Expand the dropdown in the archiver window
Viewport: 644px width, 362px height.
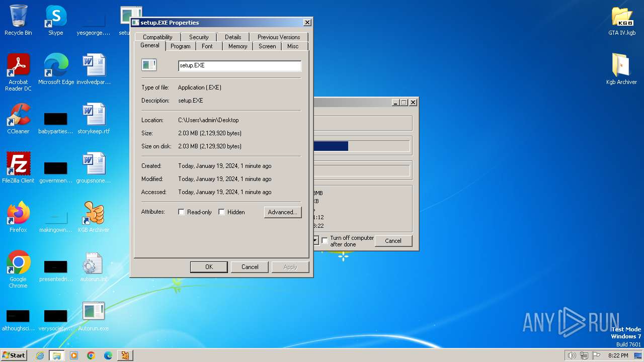click(315, 241)
